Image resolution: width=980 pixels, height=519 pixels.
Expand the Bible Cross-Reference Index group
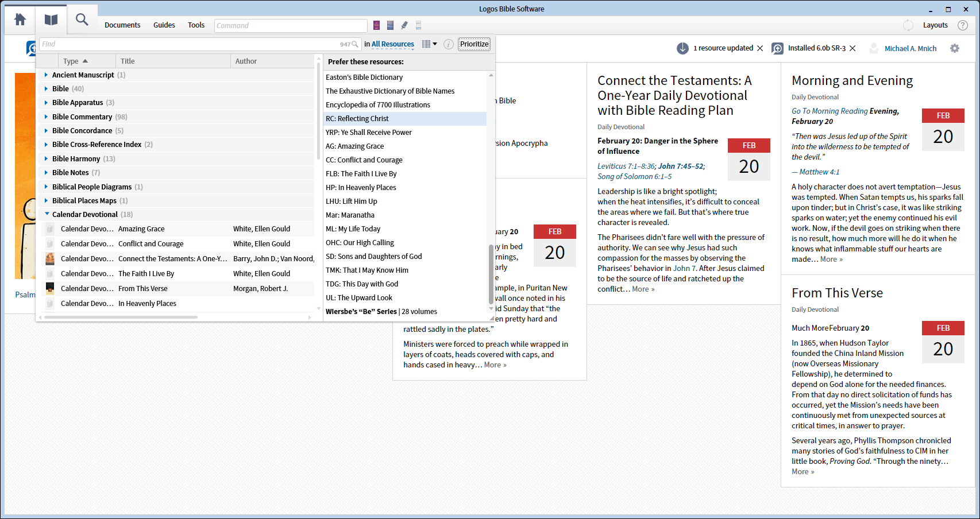tap(46, 144)
